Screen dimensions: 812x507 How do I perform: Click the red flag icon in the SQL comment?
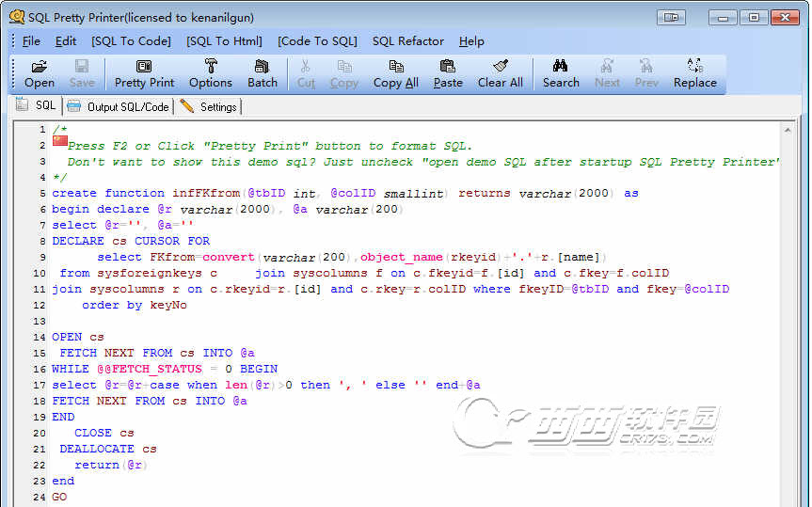coord(60,140)
